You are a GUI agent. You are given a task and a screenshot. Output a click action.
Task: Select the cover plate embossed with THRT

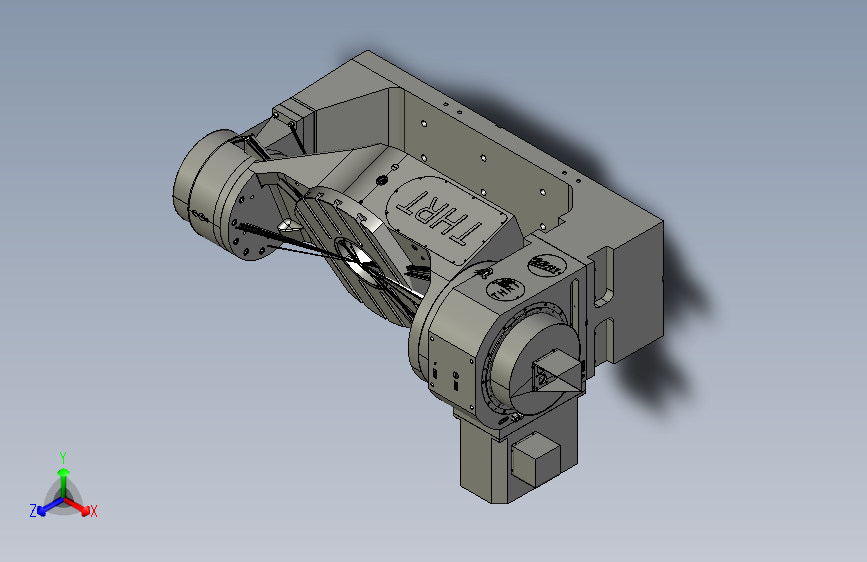[447, 220]
